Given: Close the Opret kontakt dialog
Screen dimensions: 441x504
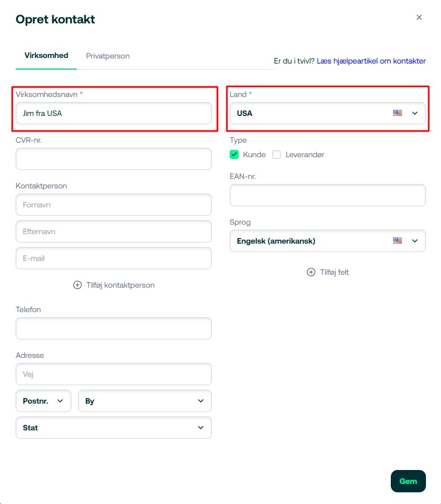Looking at the screenshot, I should pos(419,17).
